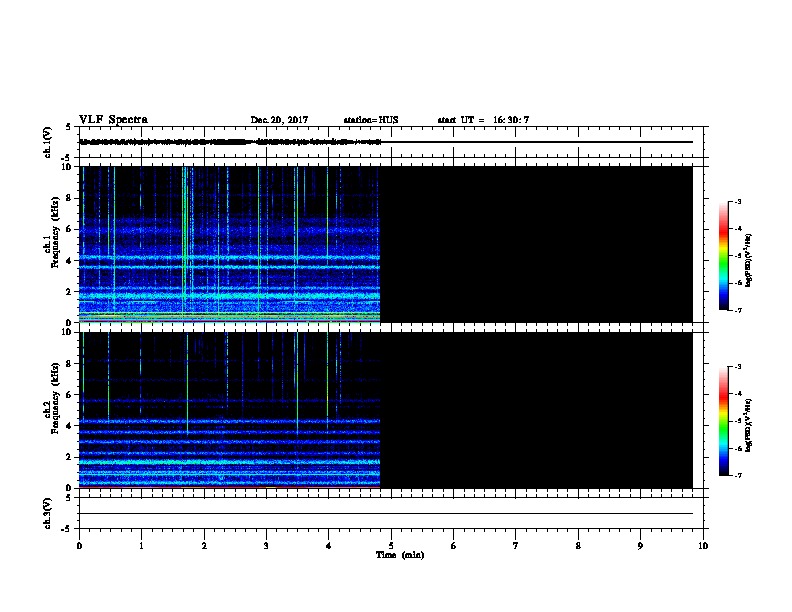Select the date text "Dec. 20, 2017"

[279, 120]
